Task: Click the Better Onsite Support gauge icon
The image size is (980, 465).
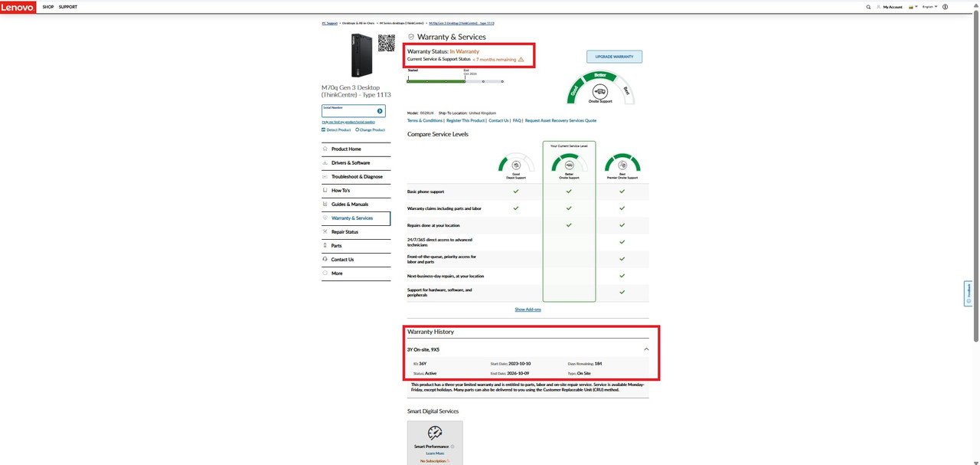Action: coord(569,165)
